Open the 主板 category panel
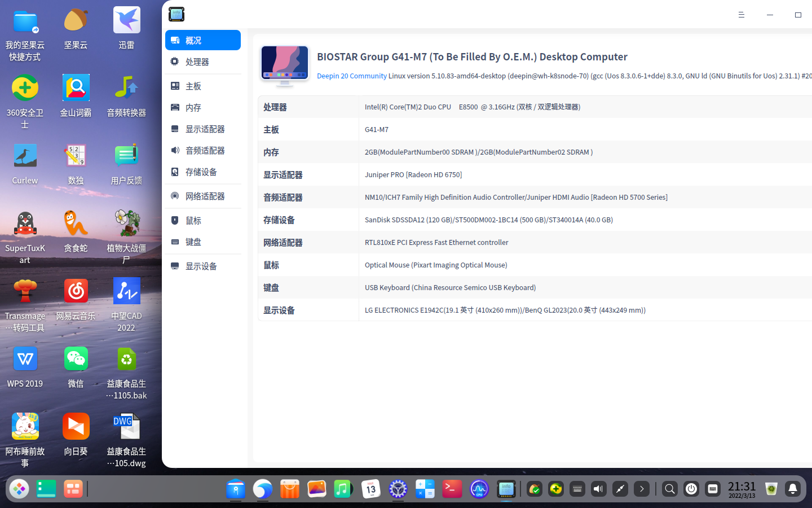Image resolution: width=812 pixels, height=508 pixels. 192,85
